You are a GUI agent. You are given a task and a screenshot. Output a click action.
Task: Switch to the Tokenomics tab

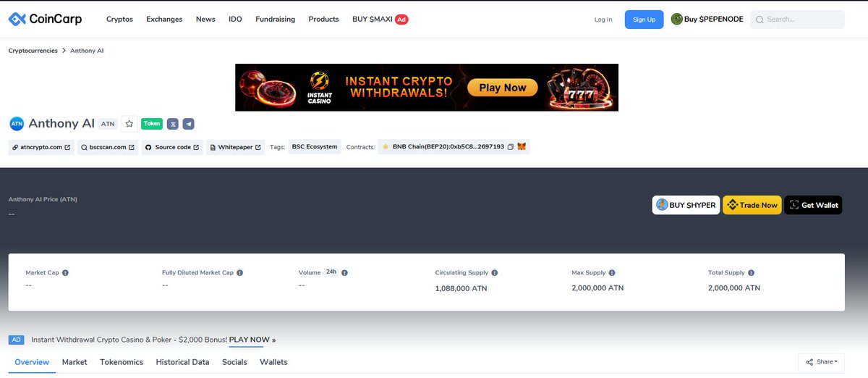tap(122, 362)
